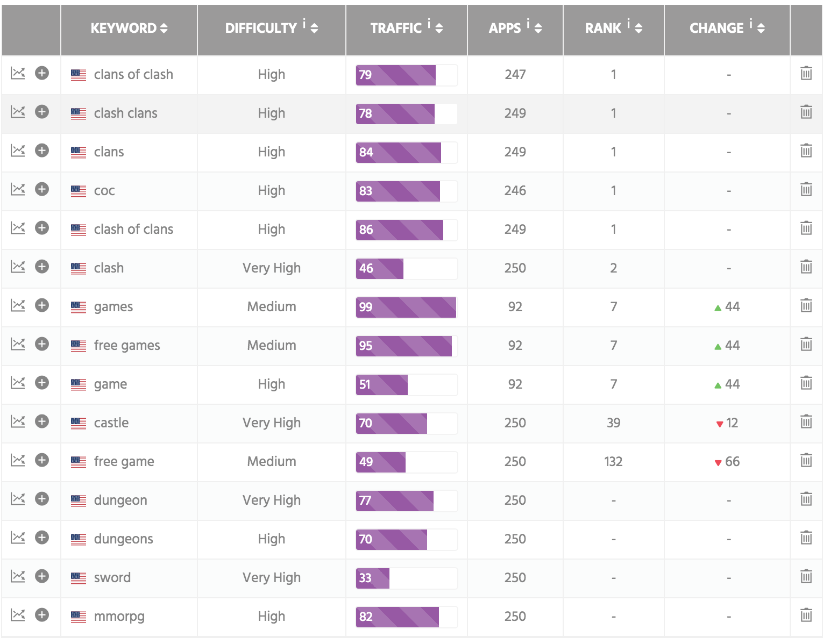Click the traffic info icon in header
This screenshot has height=644, width=823.
click(x=429, y=23)
